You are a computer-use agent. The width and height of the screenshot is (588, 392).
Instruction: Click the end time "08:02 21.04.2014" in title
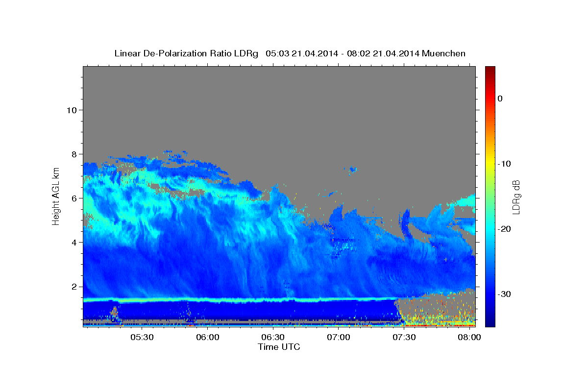(x=383, y=53)
